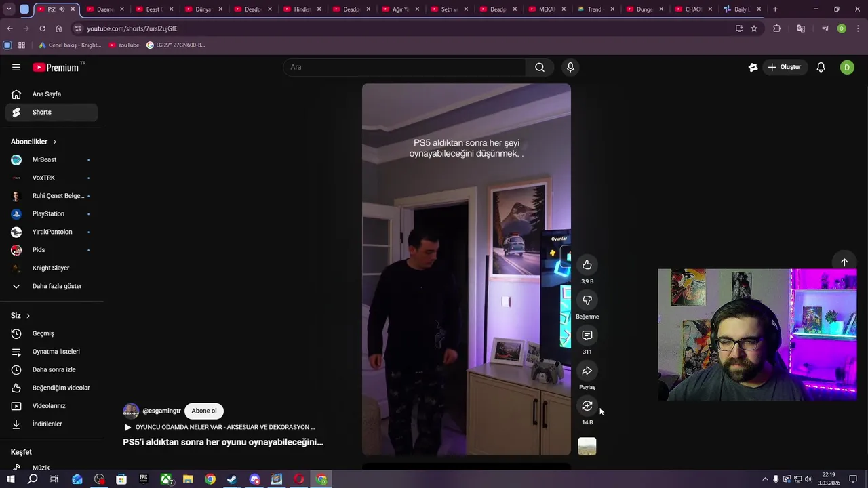Screen dimensions: 868x488
Task: Click the Oluştur create button
Action: [x=785, y=67]
